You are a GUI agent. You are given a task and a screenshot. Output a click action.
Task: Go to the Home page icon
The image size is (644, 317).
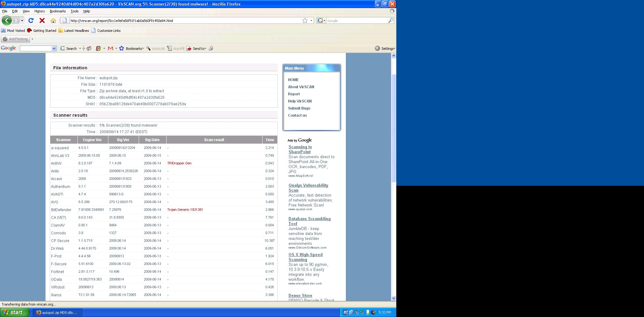[53, 20]
